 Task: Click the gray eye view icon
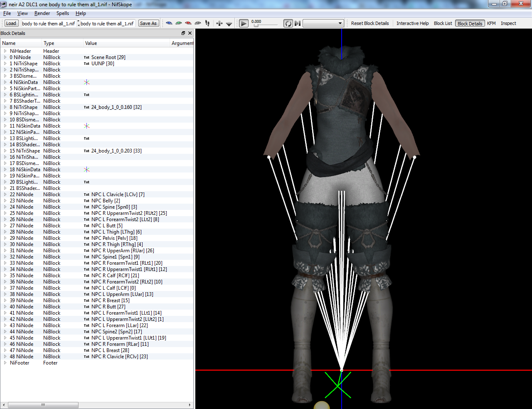(198, 23)
